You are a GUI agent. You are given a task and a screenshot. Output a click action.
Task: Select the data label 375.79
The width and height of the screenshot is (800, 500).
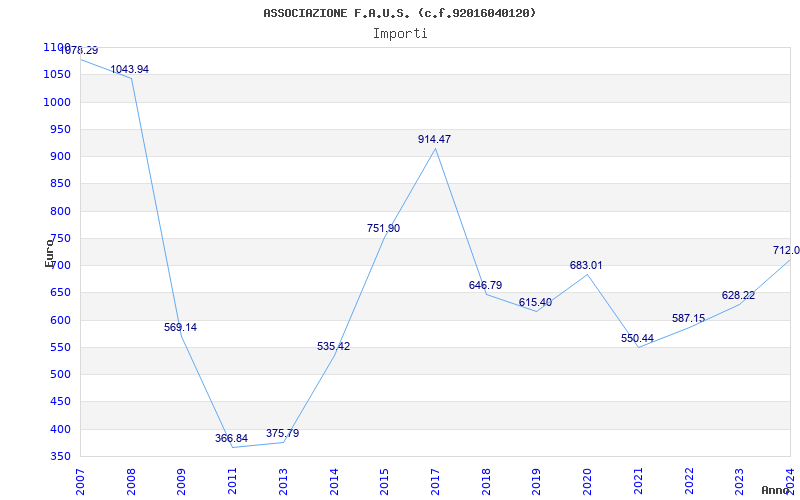pos(282,434)
